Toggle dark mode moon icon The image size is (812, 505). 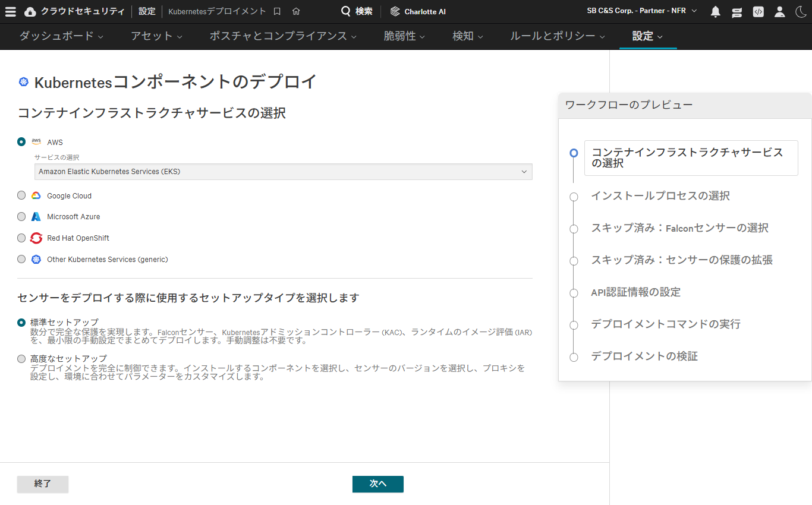point(800,11)
